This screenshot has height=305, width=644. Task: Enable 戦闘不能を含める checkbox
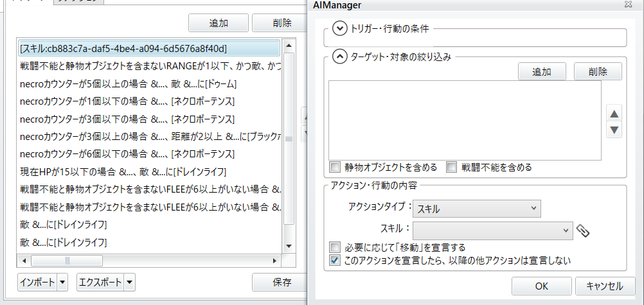pyautogui.click(x=452, y=167)
